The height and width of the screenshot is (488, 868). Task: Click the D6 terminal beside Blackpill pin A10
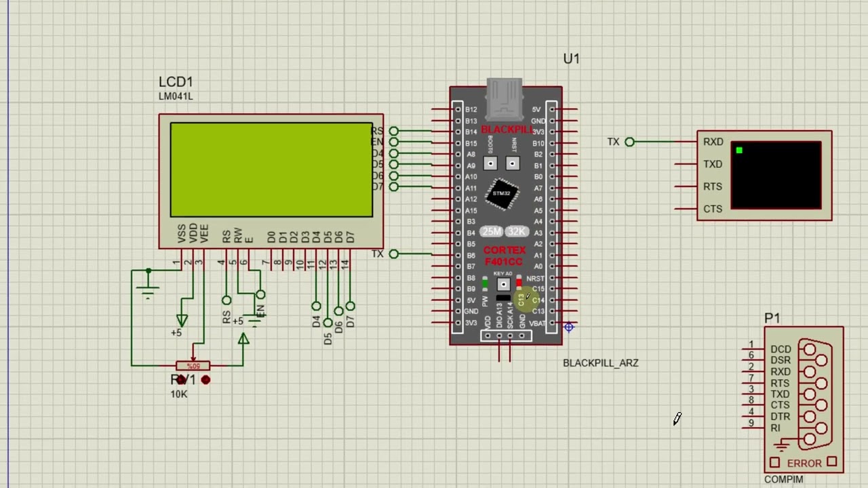394,176
